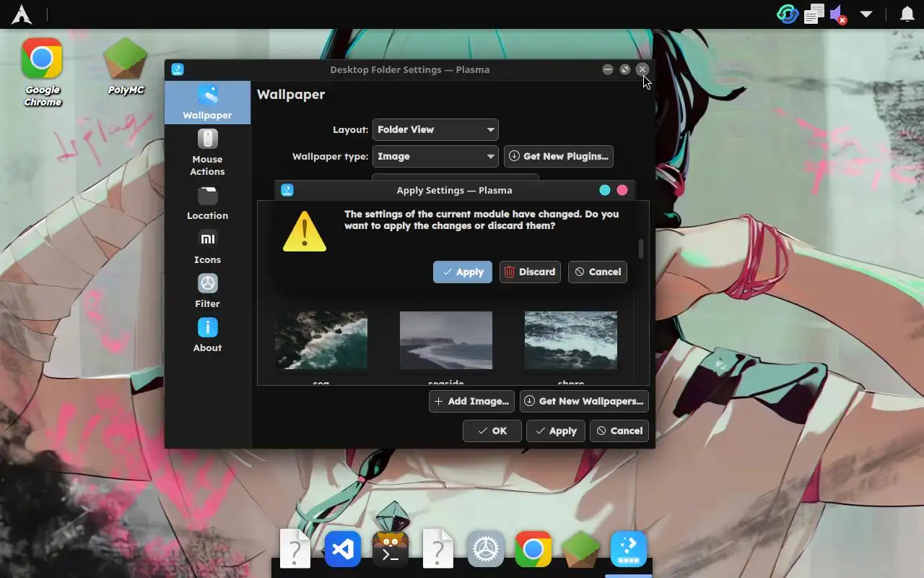Open the Filter section
924x578 pixels.
tap(207, 290)
